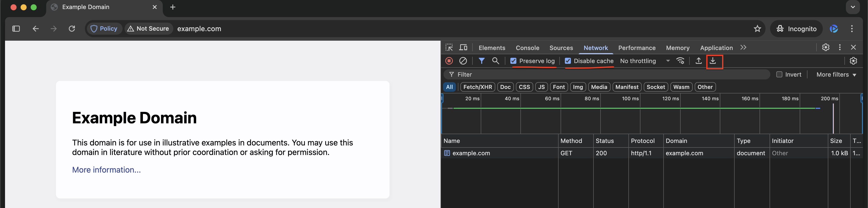Screen dimensions: 868x208
Task: Uncheck the Disable cache checkbox
Action: pos(568,61)
